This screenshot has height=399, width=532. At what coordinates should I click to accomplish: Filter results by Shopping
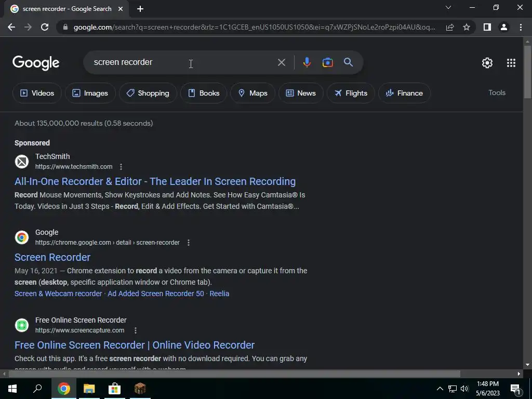[148, 93]
